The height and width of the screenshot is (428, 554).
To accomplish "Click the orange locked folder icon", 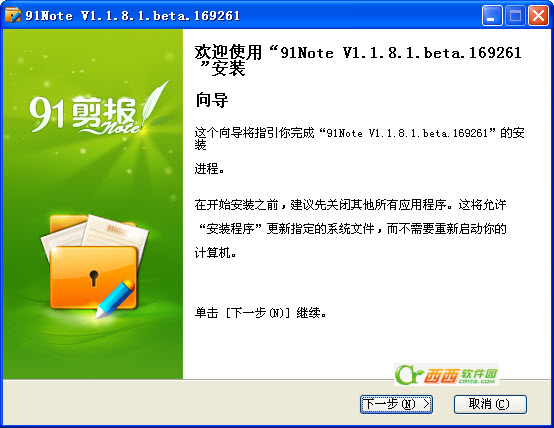I will [x=93, y=266].
